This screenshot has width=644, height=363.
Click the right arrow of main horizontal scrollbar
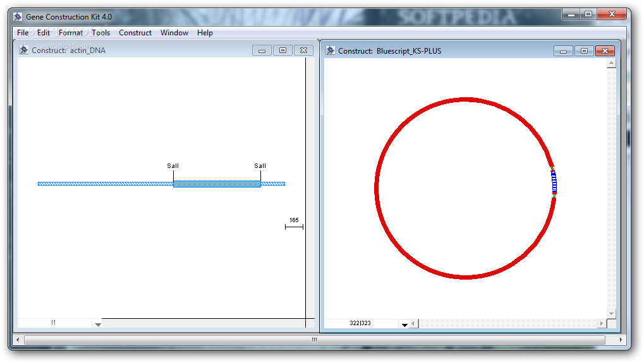tap(621, 340)
